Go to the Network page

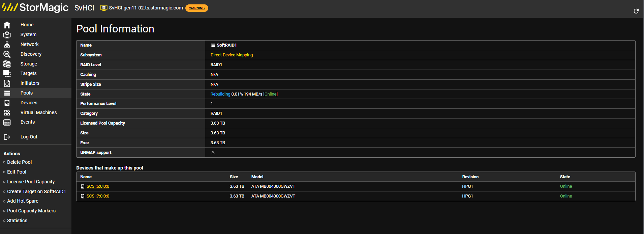pos(29,44)
